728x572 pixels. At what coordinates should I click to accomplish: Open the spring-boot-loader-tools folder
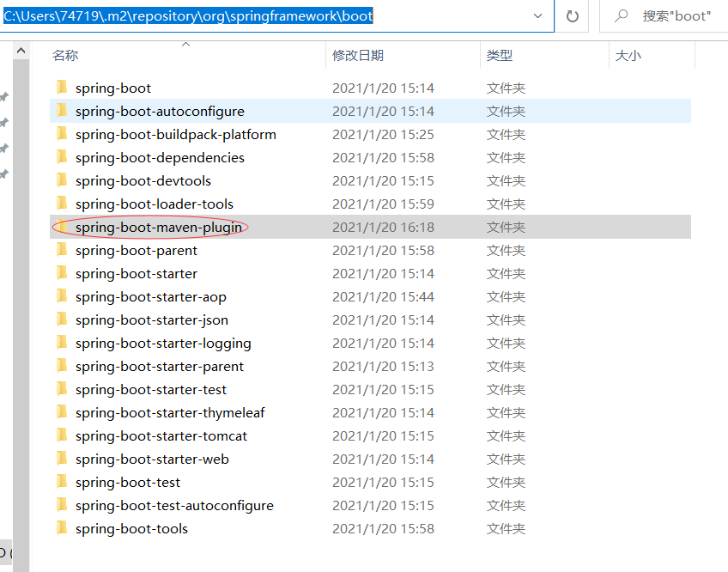tap(155, 204)
